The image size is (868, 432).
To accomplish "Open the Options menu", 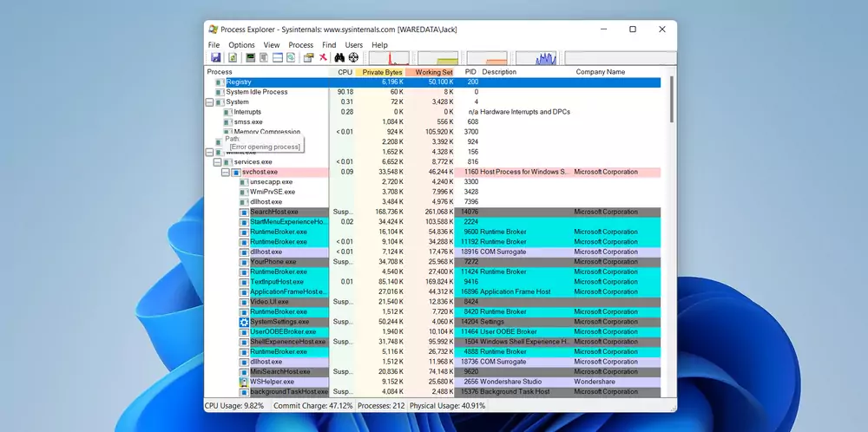I will click(x=241, y=45).
